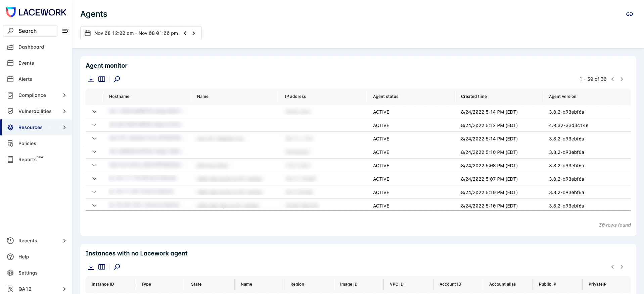Click the Dashboard icon
Screen dimensions: 644x294
coord(10,47)
